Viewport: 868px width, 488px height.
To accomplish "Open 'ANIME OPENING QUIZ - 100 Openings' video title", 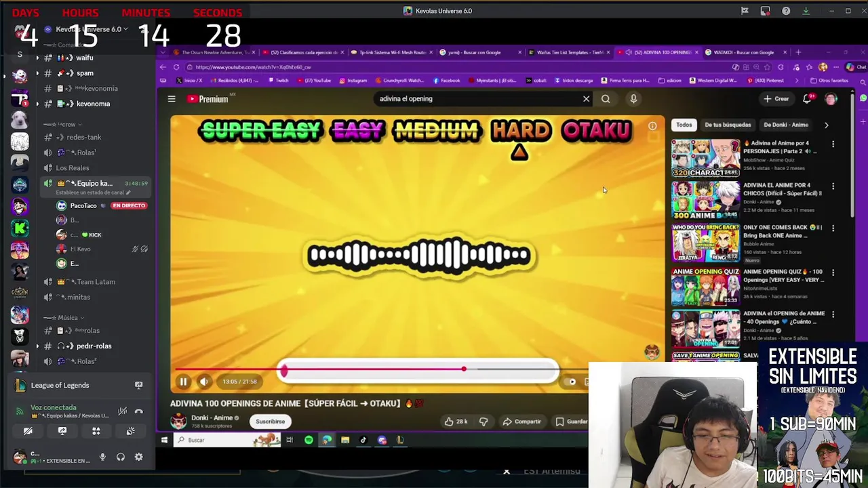I will coord(783,275).
